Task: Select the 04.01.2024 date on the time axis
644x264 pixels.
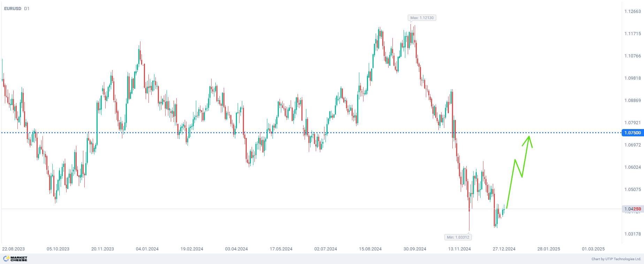Action: pos(147,249)
